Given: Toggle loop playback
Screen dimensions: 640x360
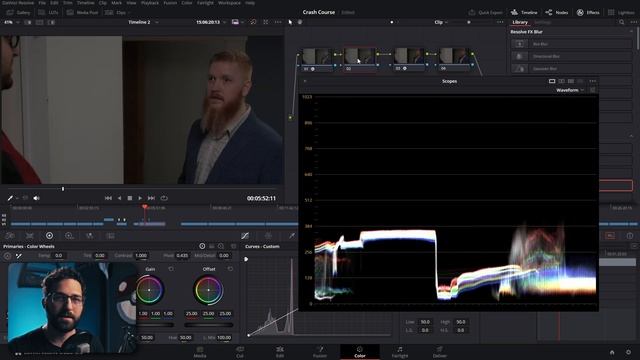Looking at the screenshot, I should pyautogui.click(x=164, y=198).
